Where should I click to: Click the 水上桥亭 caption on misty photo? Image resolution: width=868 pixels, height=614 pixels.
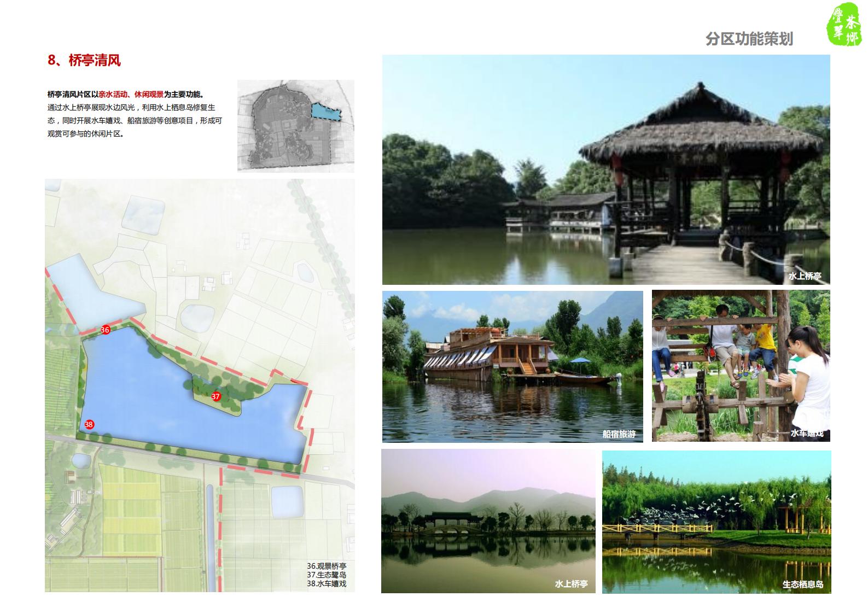(571, 584)
